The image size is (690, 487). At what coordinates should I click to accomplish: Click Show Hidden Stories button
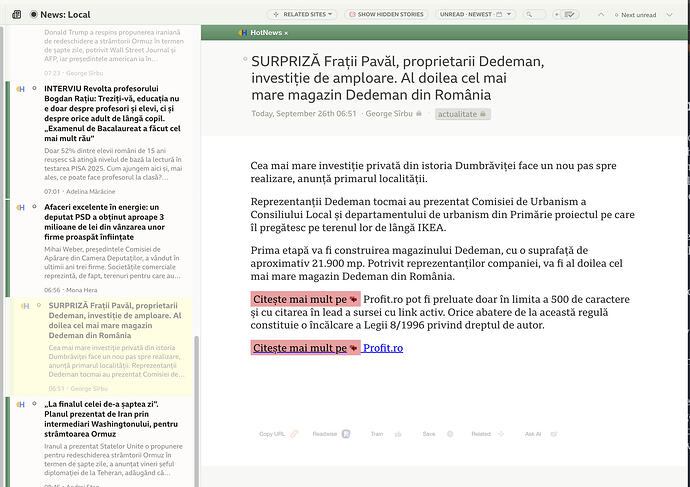[386, 15]
